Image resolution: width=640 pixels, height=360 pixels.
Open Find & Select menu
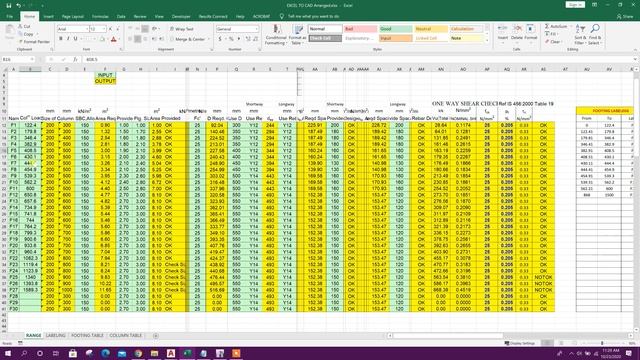[x=595, y=35]
